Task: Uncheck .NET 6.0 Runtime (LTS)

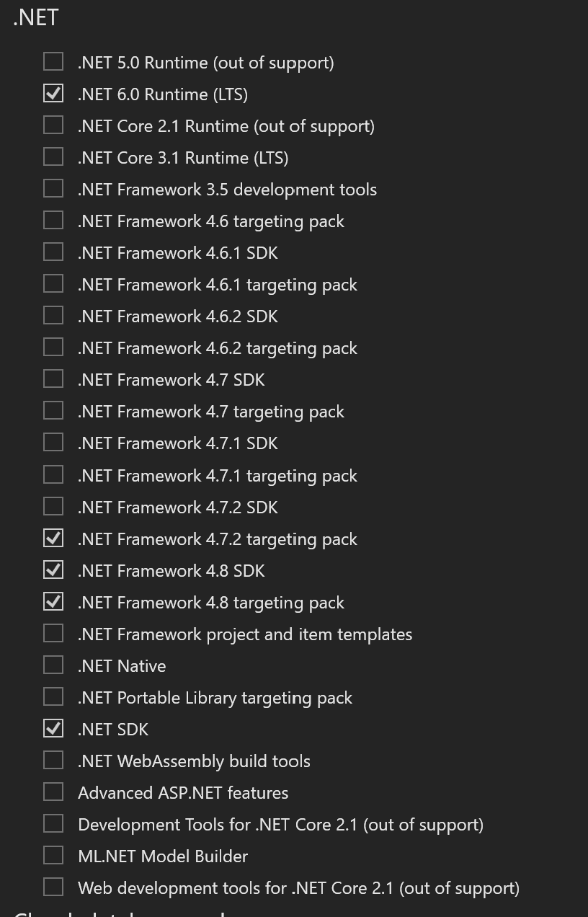Action: pyautogui.click(x=53, y=94)
